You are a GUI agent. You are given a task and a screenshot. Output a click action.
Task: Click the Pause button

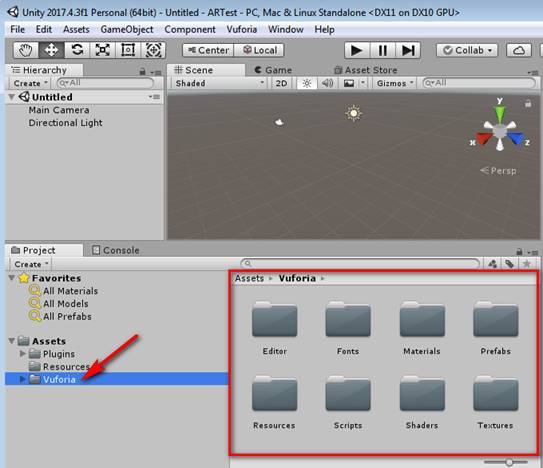point(383,51)
